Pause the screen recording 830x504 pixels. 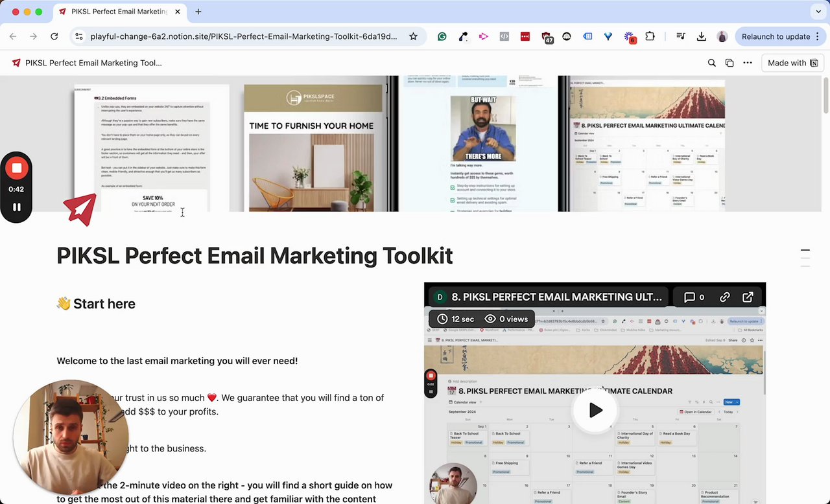(x=16, y=207)
